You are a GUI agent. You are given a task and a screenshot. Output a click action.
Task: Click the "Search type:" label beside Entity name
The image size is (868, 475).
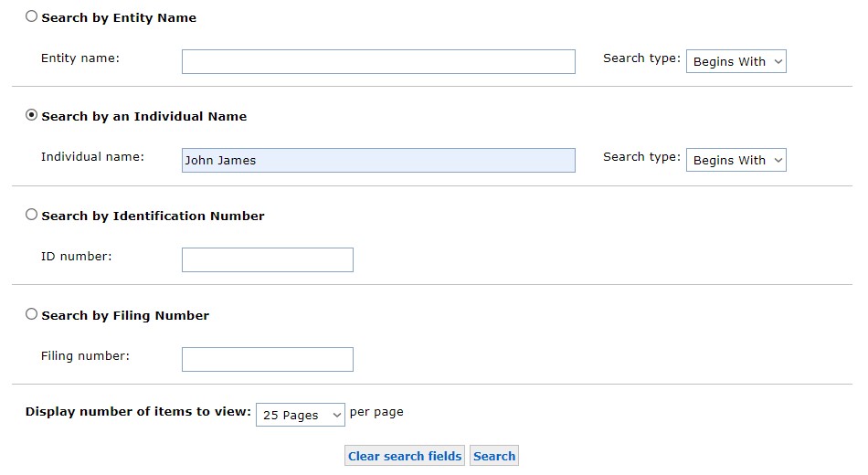(x=641, y=58)
